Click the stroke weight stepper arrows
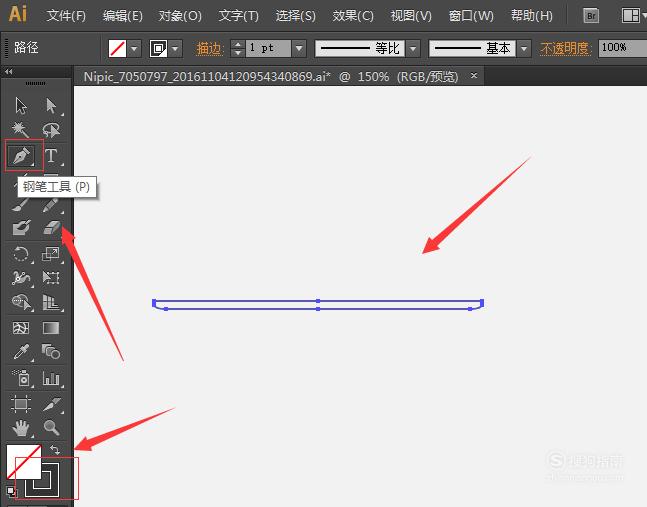This screenshot has width=647, height=507. [x=238, y=48]
